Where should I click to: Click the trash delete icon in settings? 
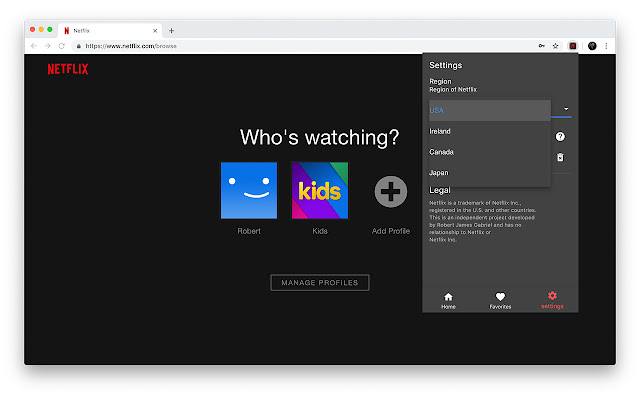pyautogui.click(x=560, y=157)
